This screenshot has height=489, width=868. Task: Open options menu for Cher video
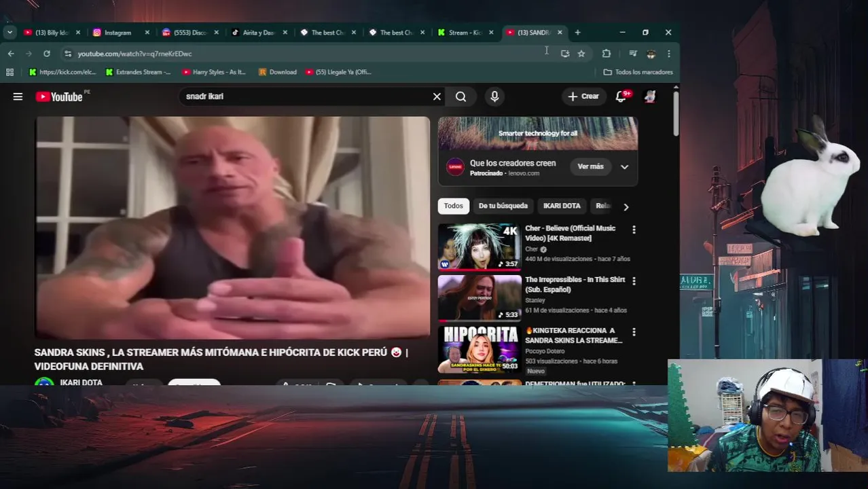634,230
